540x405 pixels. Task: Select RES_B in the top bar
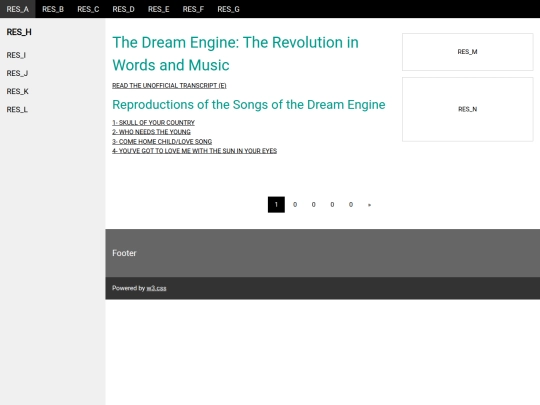(x=53, y=9)
